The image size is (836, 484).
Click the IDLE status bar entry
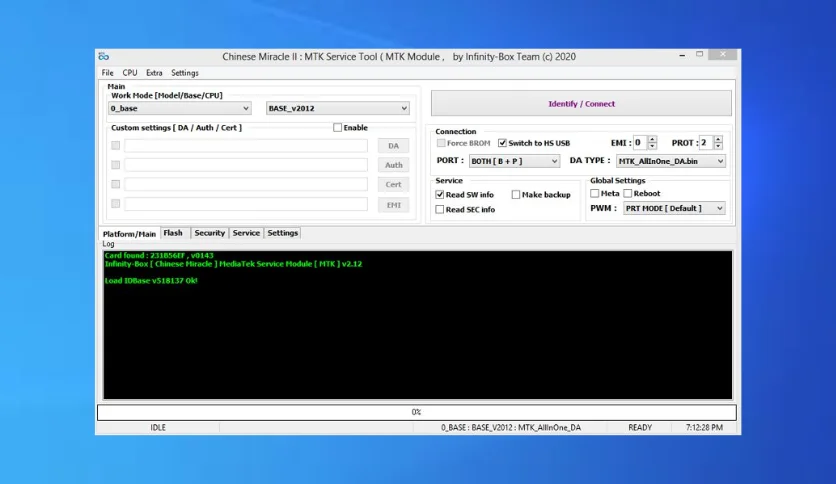tap(158, 427)
